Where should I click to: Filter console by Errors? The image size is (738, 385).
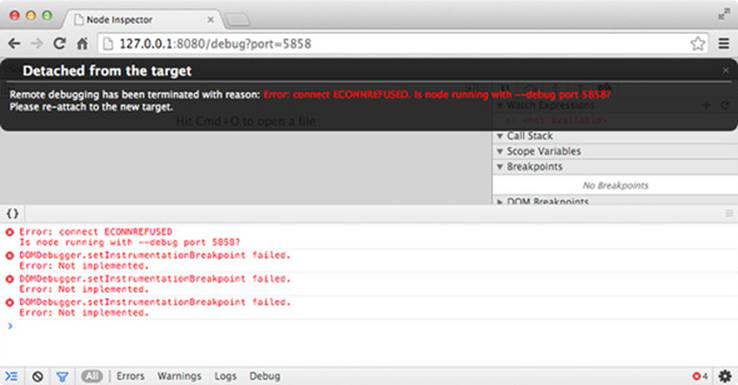pos(130,376)
